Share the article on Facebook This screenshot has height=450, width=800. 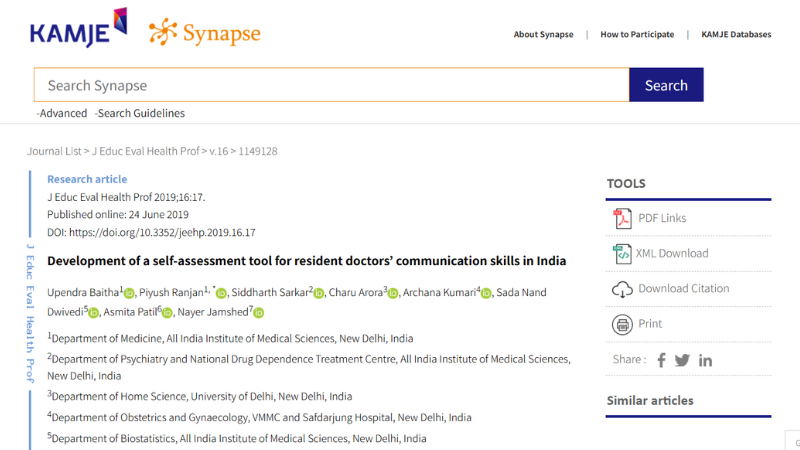click(661, 360)
